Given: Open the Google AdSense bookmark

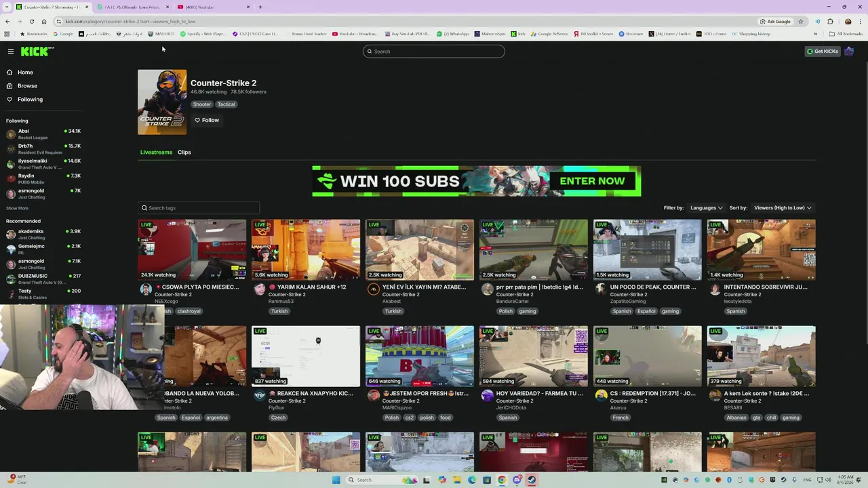Looking at the screenshot, I should pyautogui.click(x=549, y=34).
